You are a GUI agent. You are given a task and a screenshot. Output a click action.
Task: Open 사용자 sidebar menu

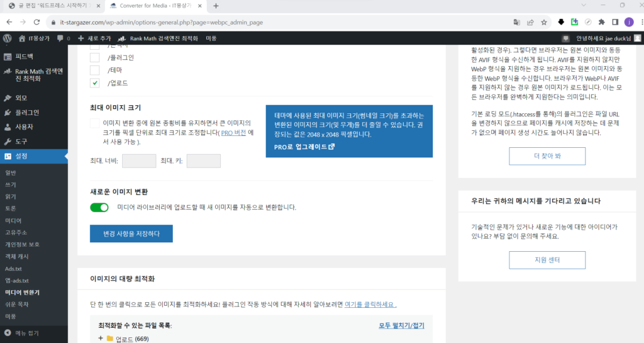[x=34, y=127]
